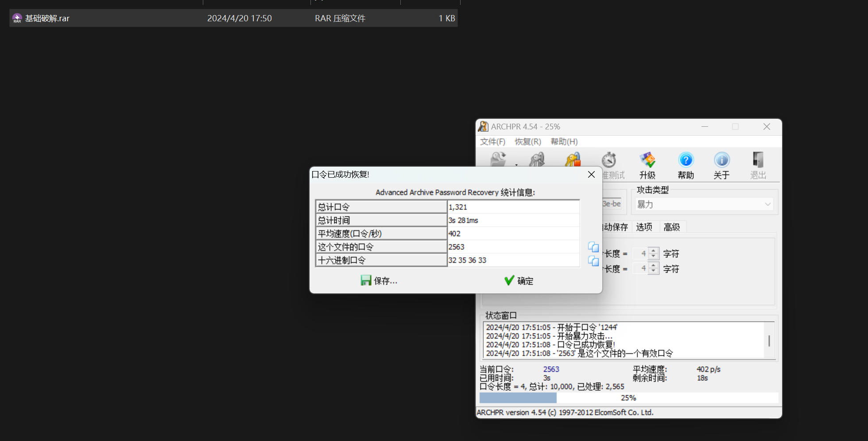Increase the first 长度 stepper value

click(654, 251)
